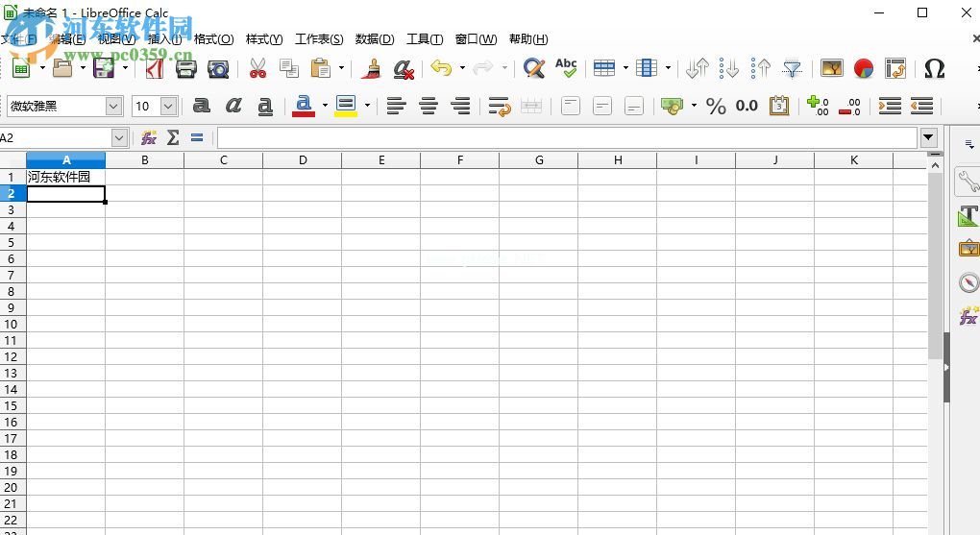Export directly as PDF
This screenshot has height=535, width=980.
pos(155,68)
